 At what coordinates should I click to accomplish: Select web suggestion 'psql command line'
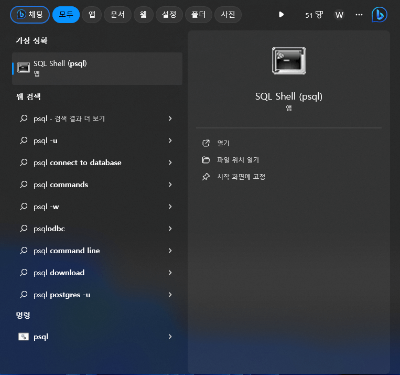pyautogui.click(x=97, y=251)
